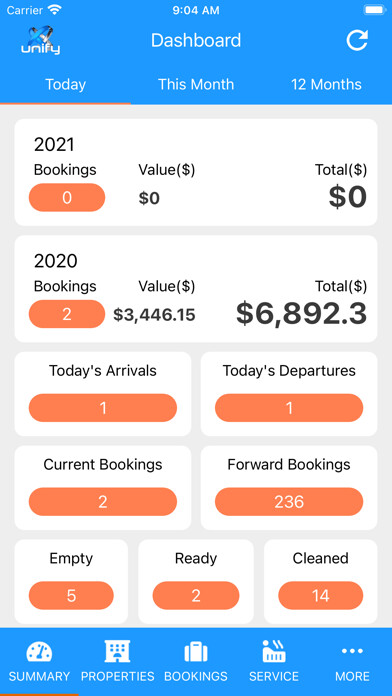Image resolution: width=392 pixels, height=696 pixels.
Task: Tap the Ready properties badge
Action: coord(196,595)
